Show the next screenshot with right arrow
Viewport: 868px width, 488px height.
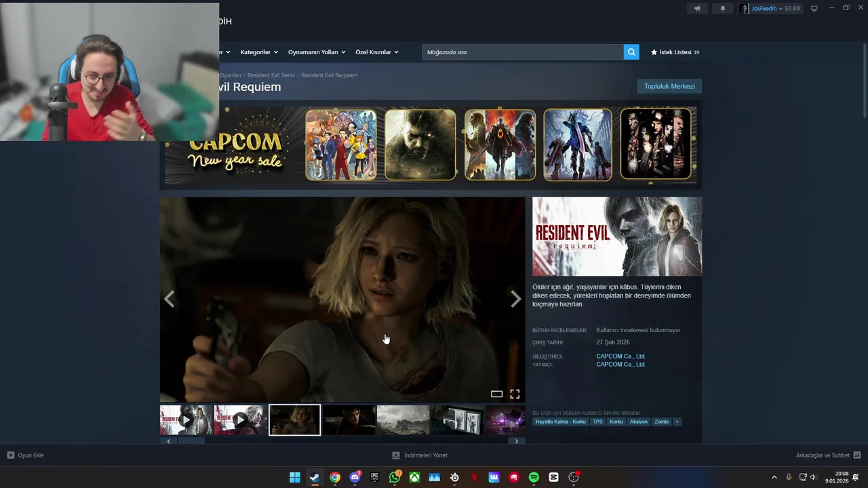[x=515, y=299]
